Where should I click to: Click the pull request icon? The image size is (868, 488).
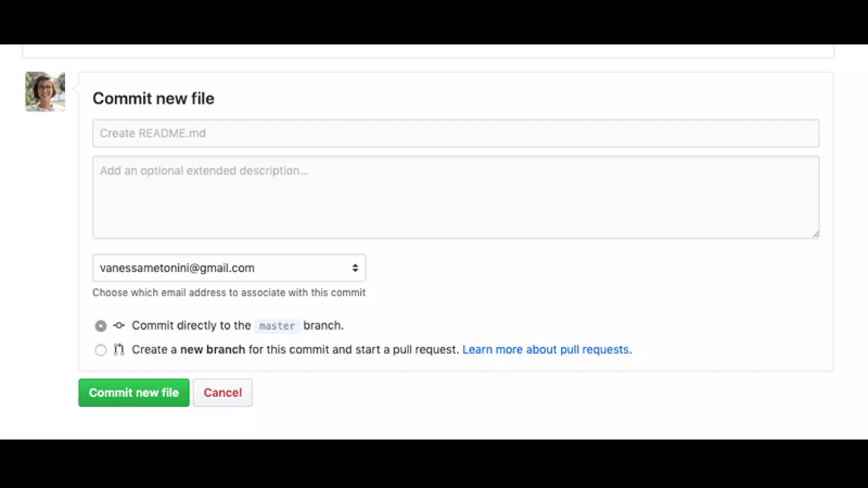[119, 349]
